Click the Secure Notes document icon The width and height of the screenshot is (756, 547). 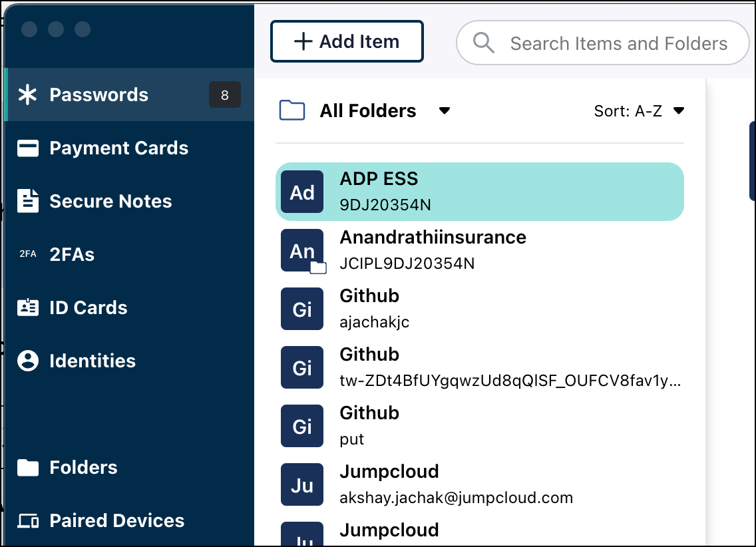(x=27, y=201)
